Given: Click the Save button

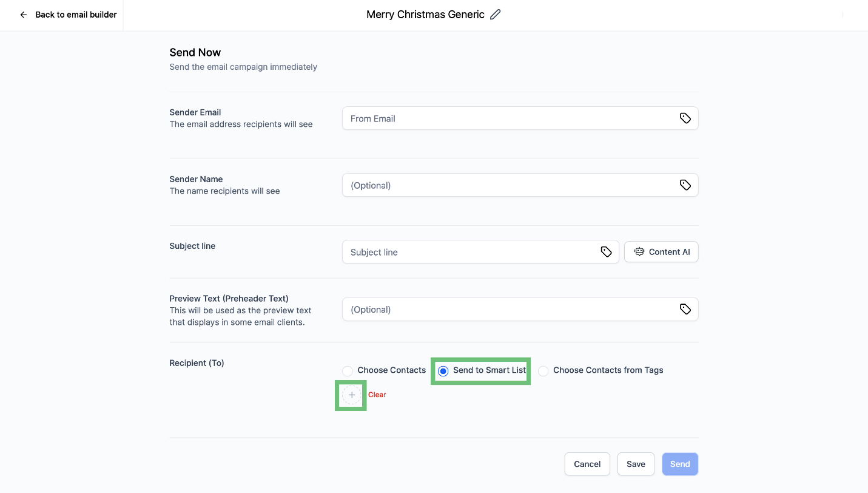Looking at the screenshot, I should coord(636,464).
